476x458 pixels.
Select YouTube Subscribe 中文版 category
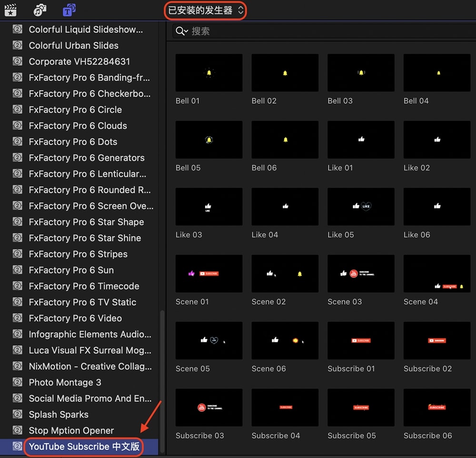pos(84,447)
